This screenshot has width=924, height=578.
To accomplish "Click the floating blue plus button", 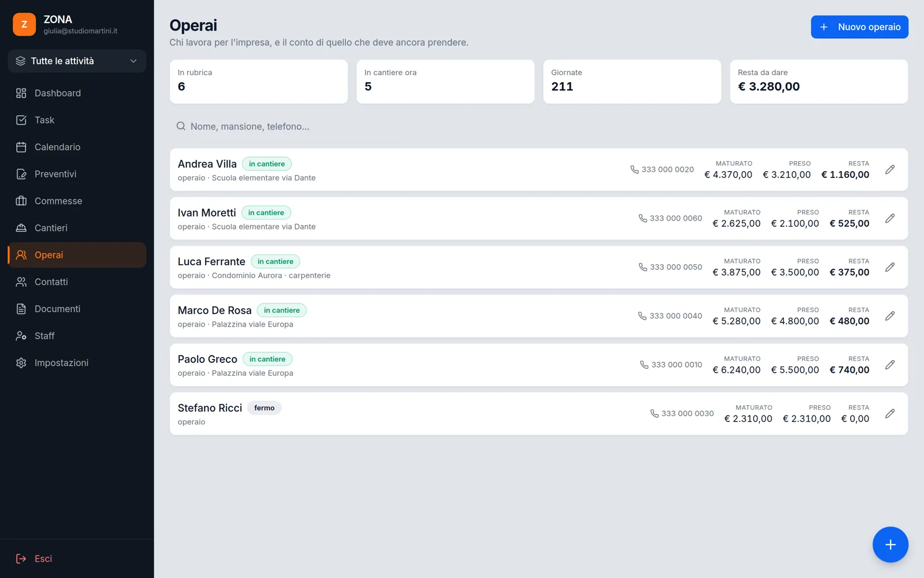I will pos(890,544).
